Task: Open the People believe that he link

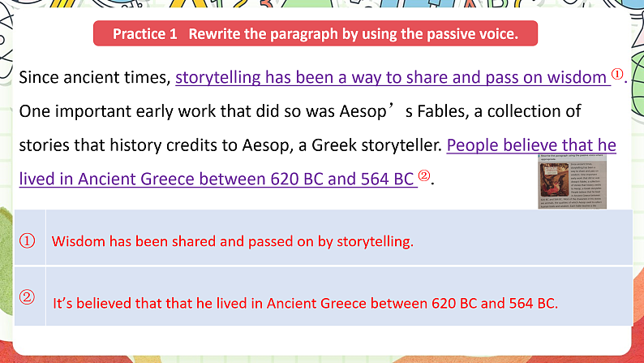Action: click(531, 145)
